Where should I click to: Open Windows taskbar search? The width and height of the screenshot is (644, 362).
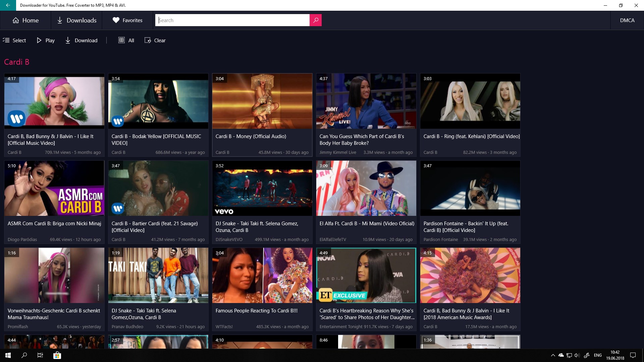(x=24, y=355)
